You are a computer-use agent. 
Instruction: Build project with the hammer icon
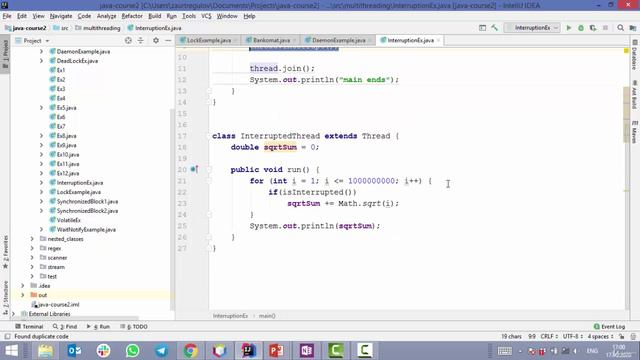[495, 28]
